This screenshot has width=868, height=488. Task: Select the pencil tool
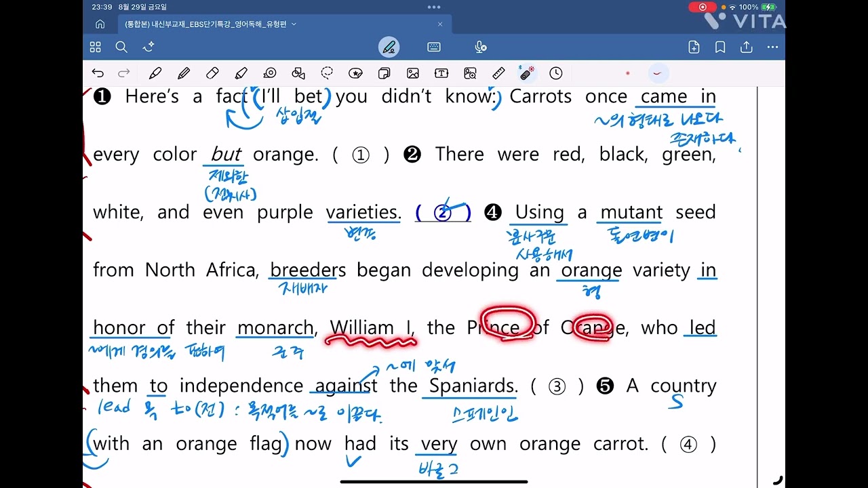click(x=184, y=73)
